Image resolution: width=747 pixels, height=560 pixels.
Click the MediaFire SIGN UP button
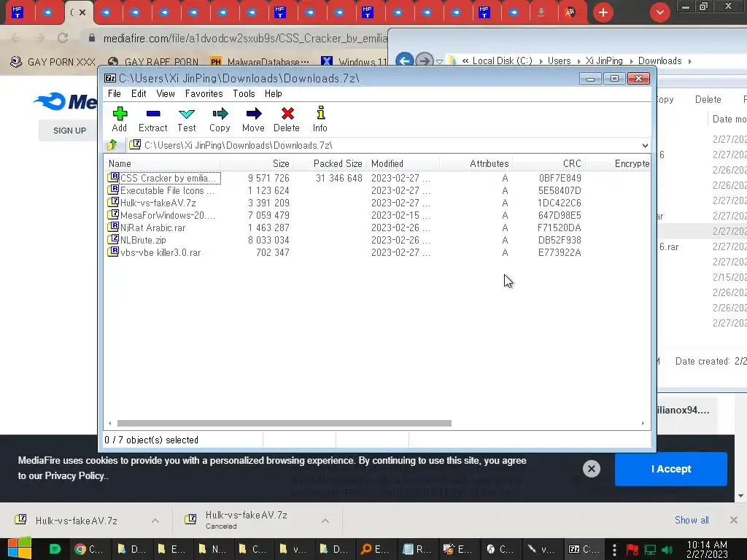coord(69,131)
